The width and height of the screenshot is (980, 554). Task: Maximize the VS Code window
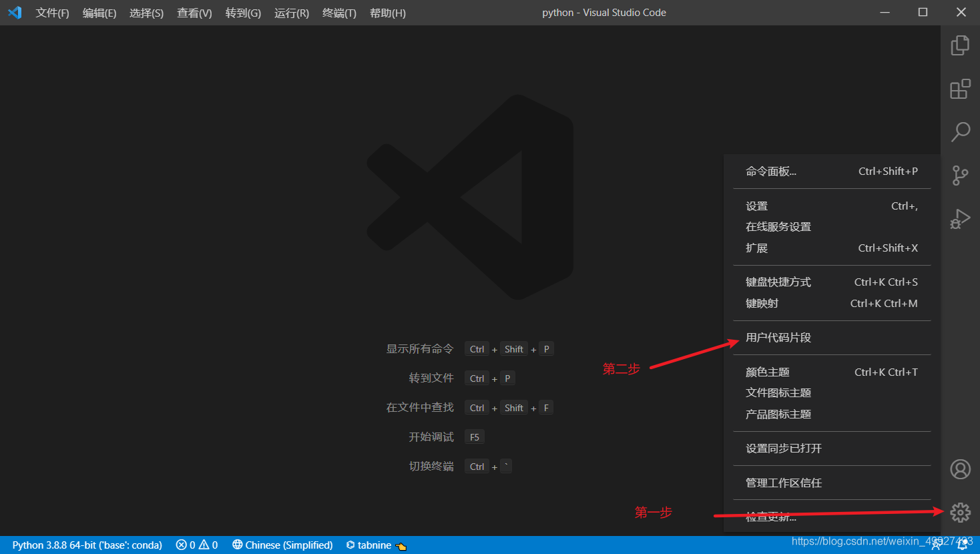[923, 13]
